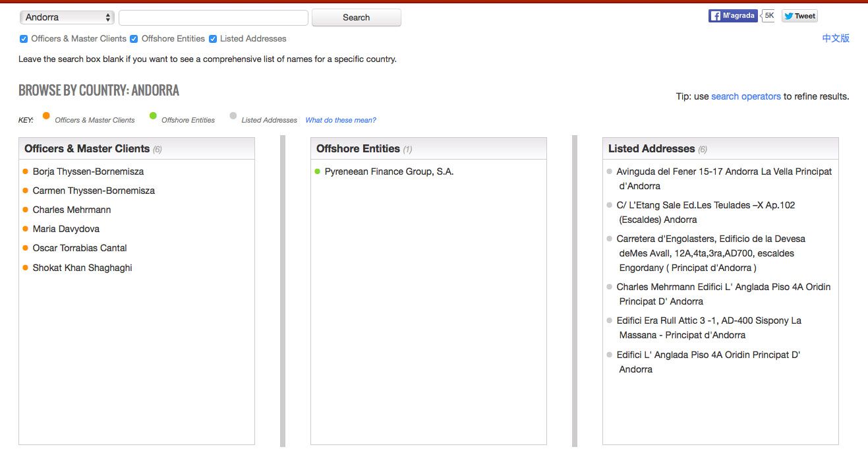Screen dimensions: 868x451
Task: Click Oscar Torrabias Cantal in officers list
Action: click(80, 248)
